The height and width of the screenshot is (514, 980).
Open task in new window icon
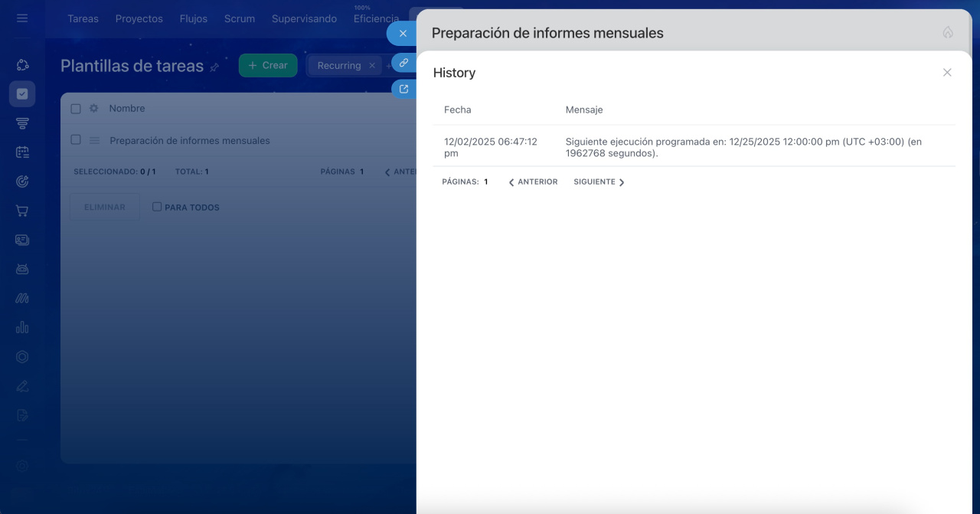[x=403, y=89]
